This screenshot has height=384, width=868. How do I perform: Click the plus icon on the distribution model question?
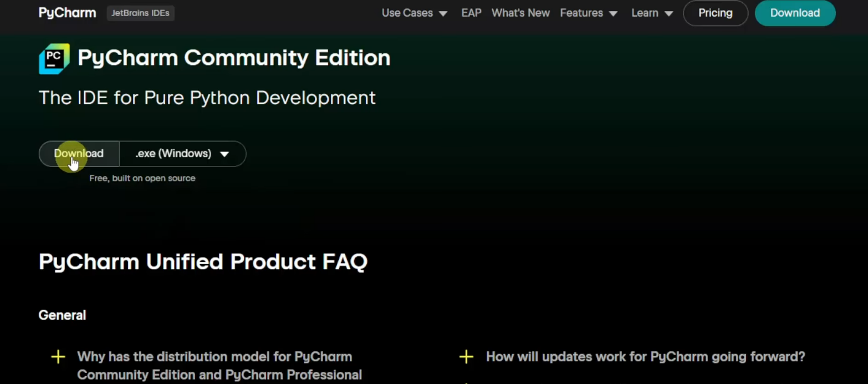58,357
